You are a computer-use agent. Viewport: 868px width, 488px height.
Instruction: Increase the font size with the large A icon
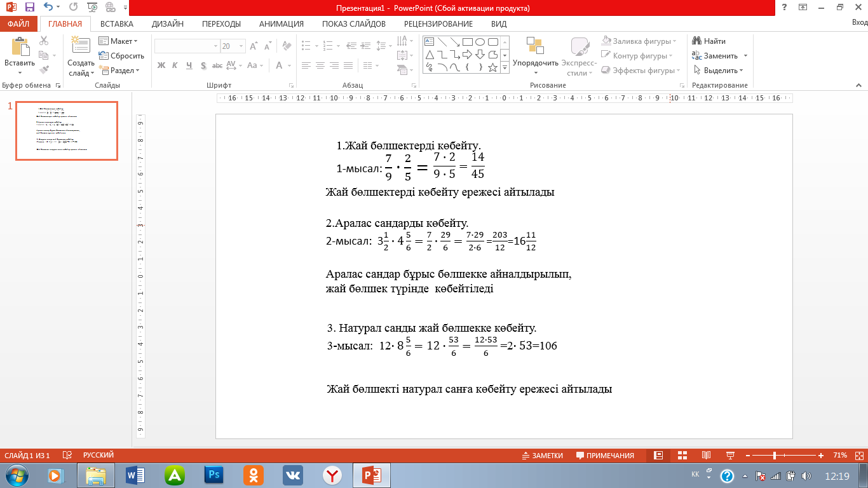coord(254,46)
